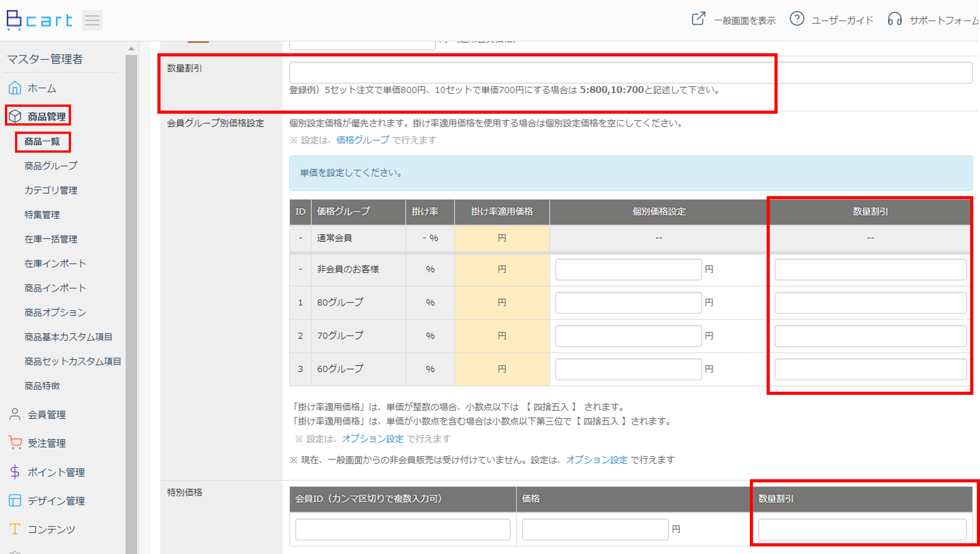
Task: Click the person icon for 会員管理
Action: click(15, 414)
